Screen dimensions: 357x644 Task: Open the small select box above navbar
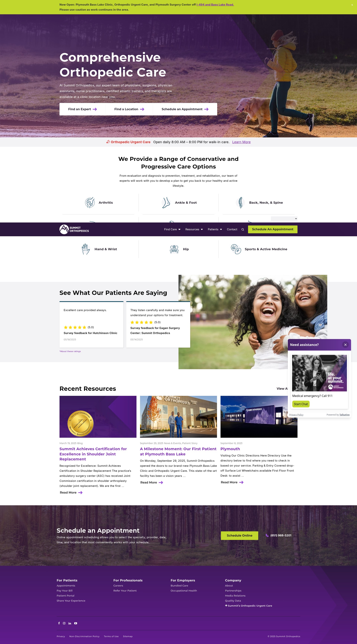(284, 219)
